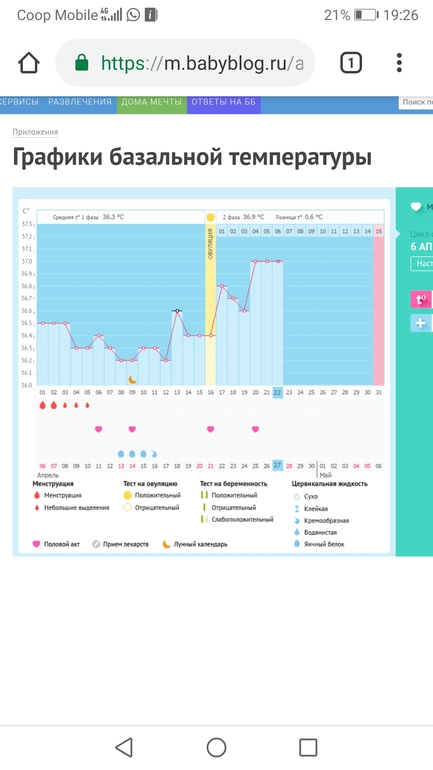Tap the green padlock security icon

[x=81, y=63]
